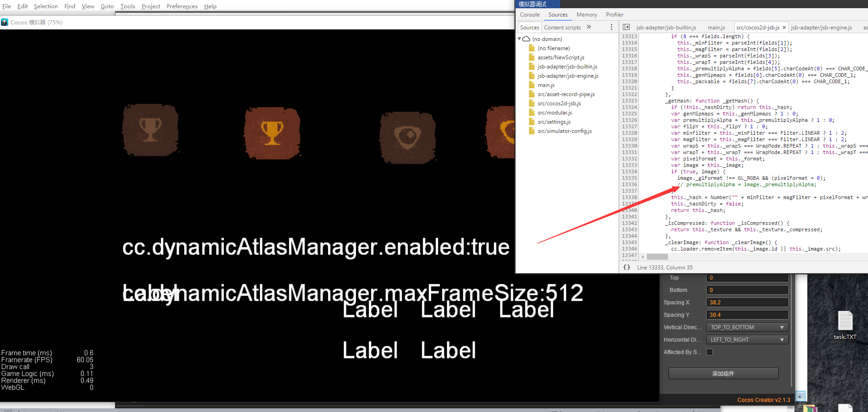Viewport: 868px width, 412px height.
Task: Open the Goto menu
Action: coord(107,6)
